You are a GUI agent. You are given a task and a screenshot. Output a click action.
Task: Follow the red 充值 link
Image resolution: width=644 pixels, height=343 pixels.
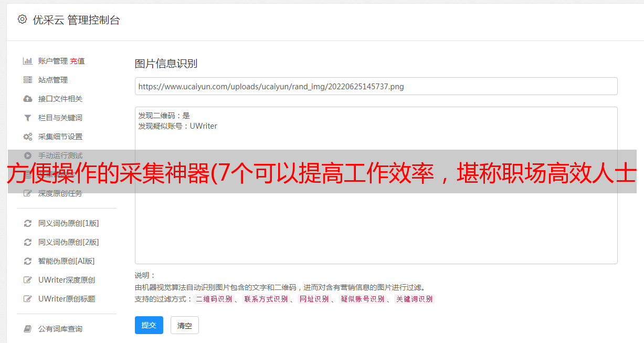(77, 61)
